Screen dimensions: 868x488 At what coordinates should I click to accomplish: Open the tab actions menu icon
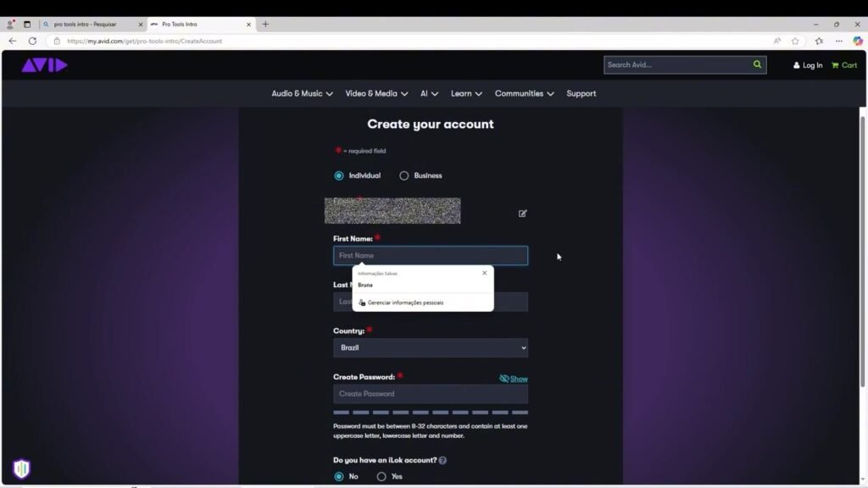[26, 25]
